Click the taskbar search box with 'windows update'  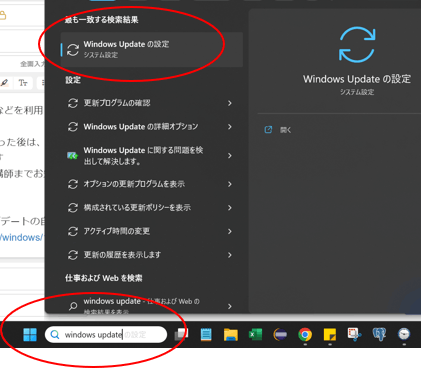tap(106, 334)
